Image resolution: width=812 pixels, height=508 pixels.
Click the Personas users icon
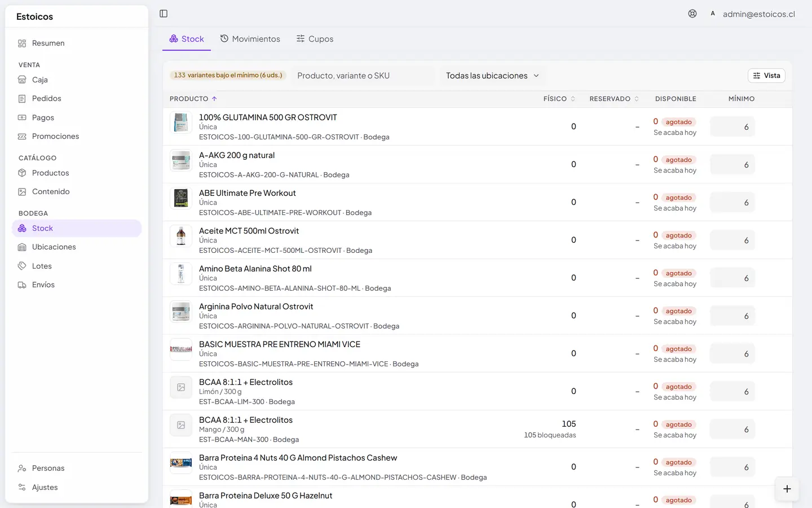point(22,468)
